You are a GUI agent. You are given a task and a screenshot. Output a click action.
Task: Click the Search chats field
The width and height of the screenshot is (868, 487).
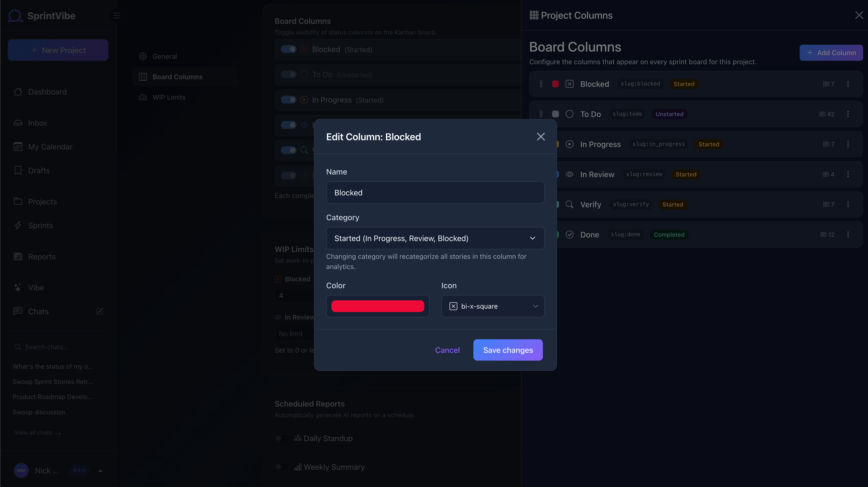(x=58, y=347)
